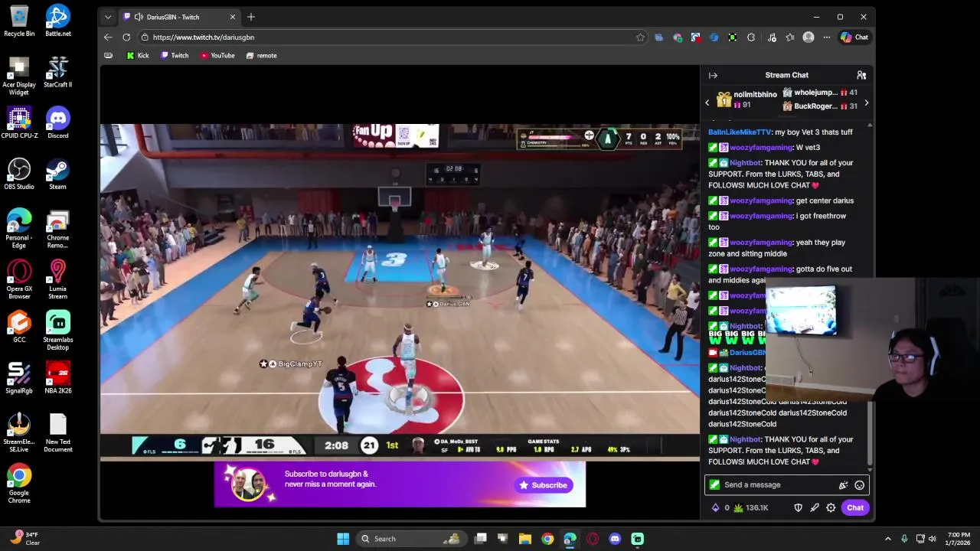The height and width of the screenshot is (551, 980).
Task: Collapse the Stream Chat panel
Action: pyautogui.click(x=713, y=75)
